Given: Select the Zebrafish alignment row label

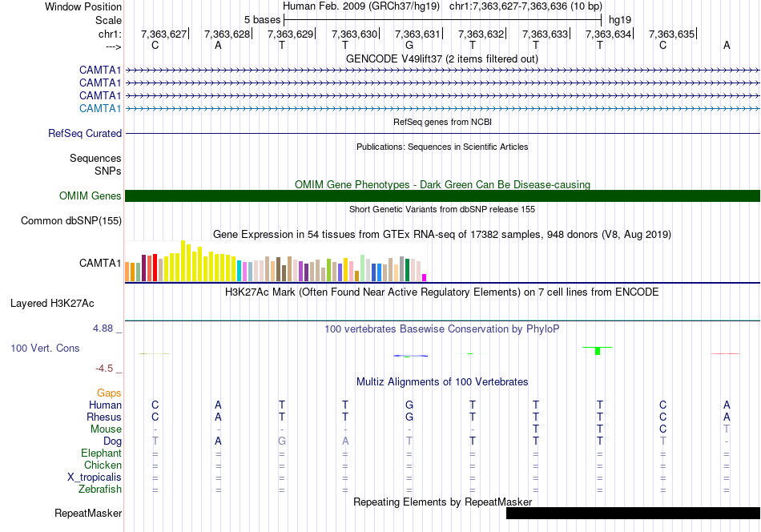Looking at the screenshot, I should point(100,489).
